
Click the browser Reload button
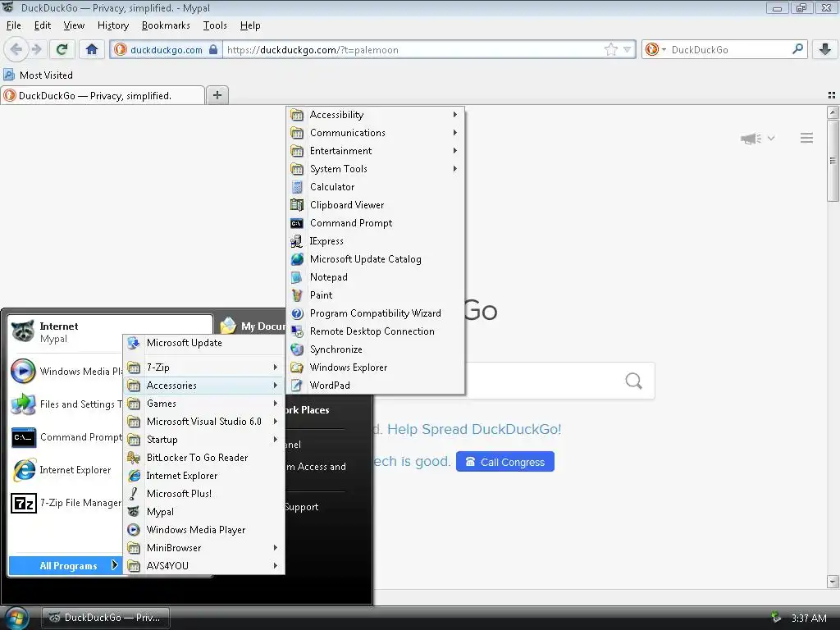[x=62, y=50]
